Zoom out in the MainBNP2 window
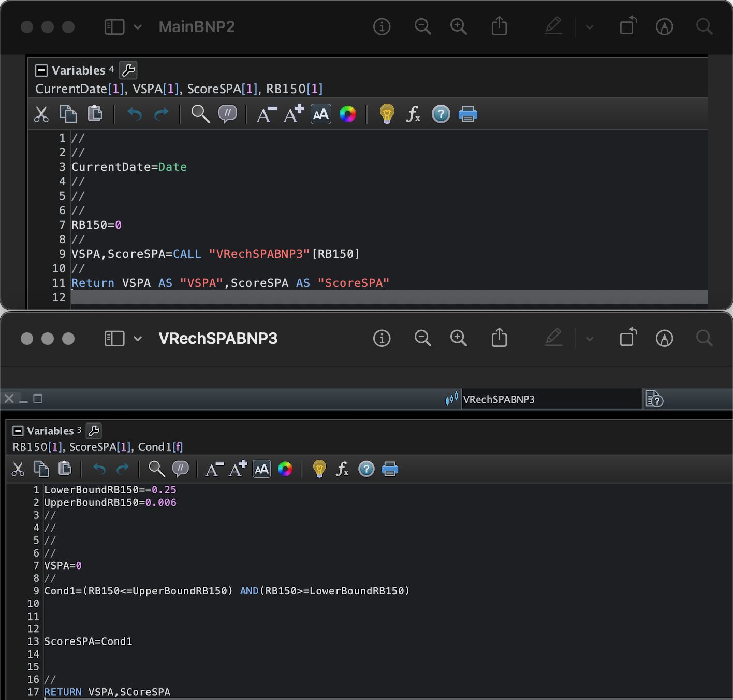 (422, 26)
